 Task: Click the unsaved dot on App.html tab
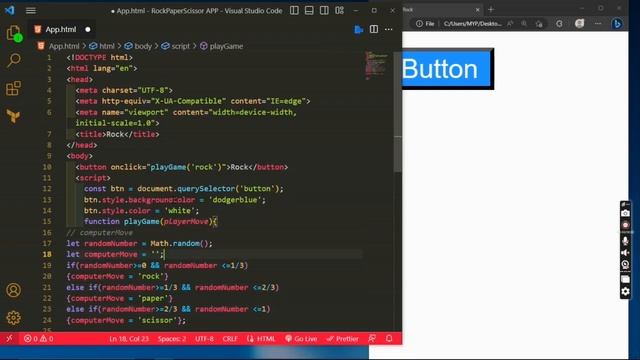coord(88,29)
